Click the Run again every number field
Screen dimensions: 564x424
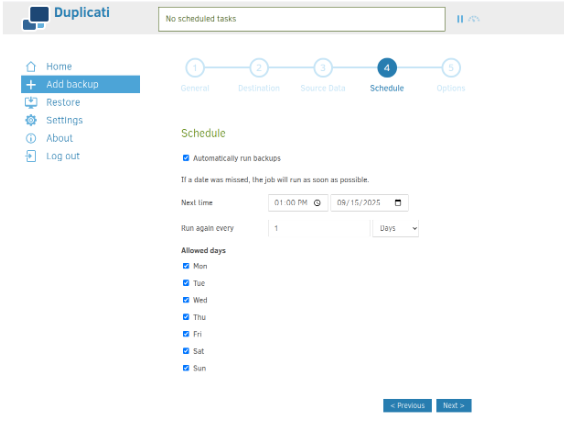(319, 228)
